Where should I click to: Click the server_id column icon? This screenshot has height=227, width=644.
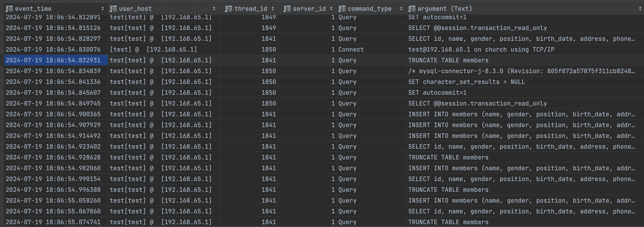pyautogui.click(x=287, y=9)
